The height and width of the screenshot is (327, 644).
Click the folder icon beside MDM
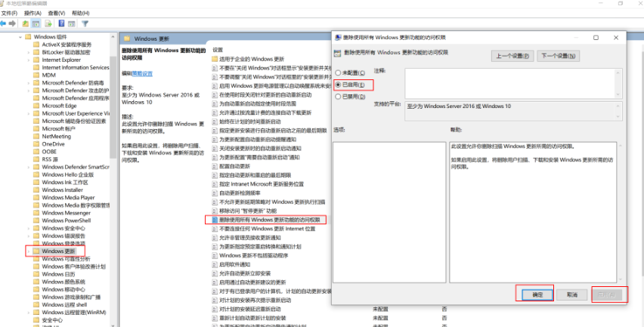(x=36, y=75)
